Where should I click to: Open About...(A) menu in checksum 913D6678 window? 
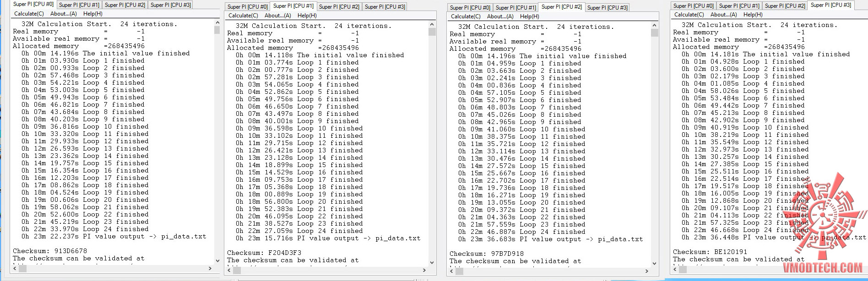tap(64, 14)
